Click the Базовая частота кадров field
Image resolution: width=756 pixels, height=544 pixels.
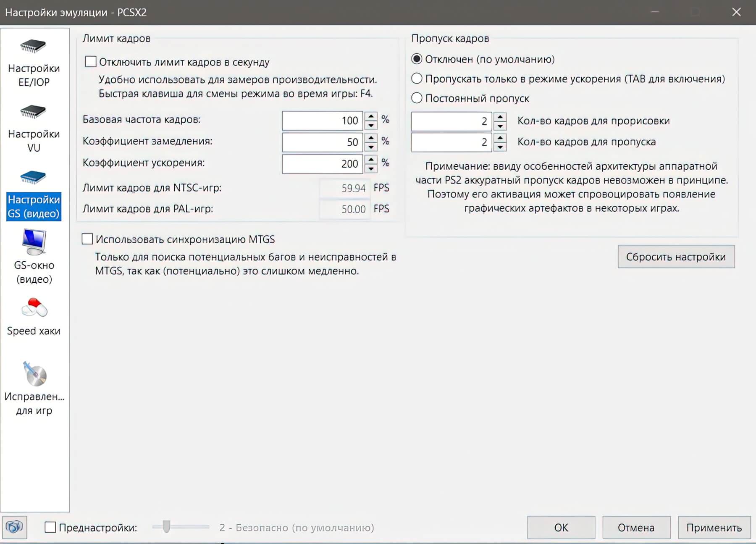[x=322, y=121]
